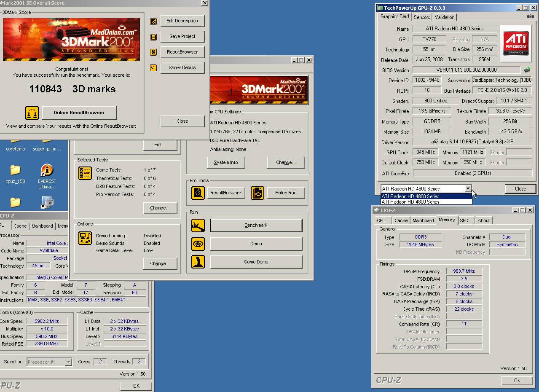Click OK in the CPU-Z memory window
Screen dimensions: 539x392
[x=517, y=381]
